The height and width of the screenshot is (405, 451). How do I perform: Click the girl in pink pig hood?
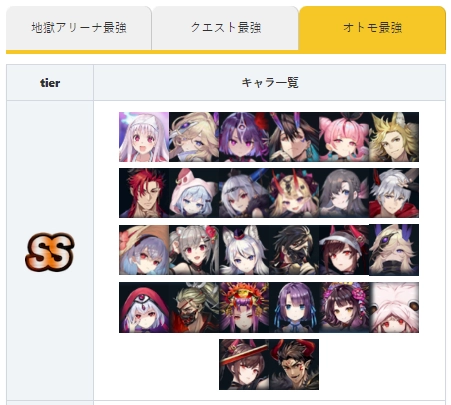point(194,193)
